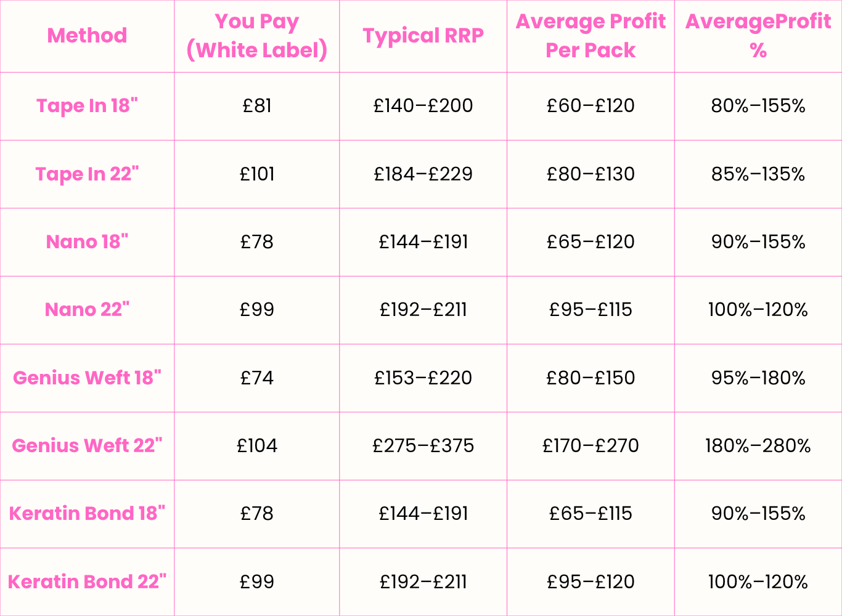The height and width of the screenshot is (616, 842).
Task: Select the Nano 18" row label
Action: point(87,242)
